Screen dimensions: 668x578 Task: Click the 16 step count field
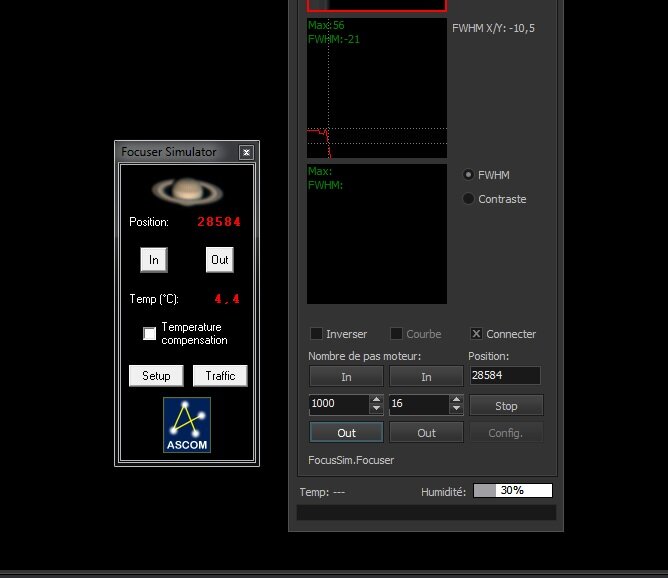419,404
